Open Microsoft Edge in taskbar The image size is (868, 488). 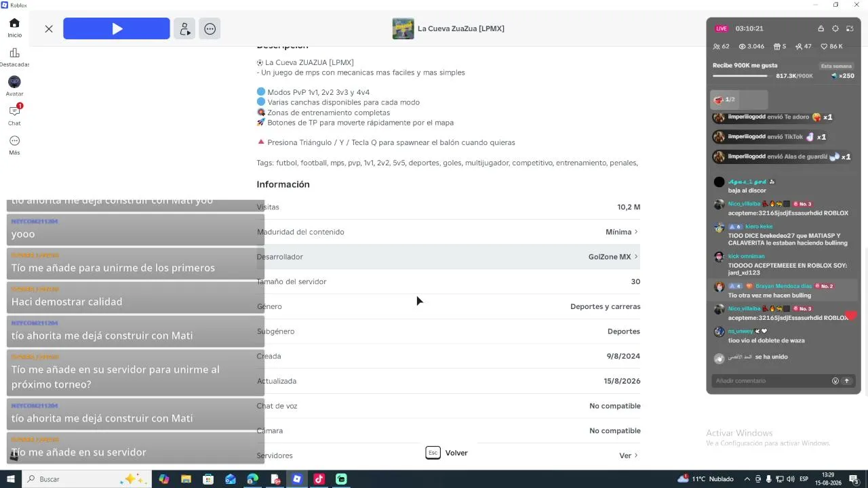point(252,479)
